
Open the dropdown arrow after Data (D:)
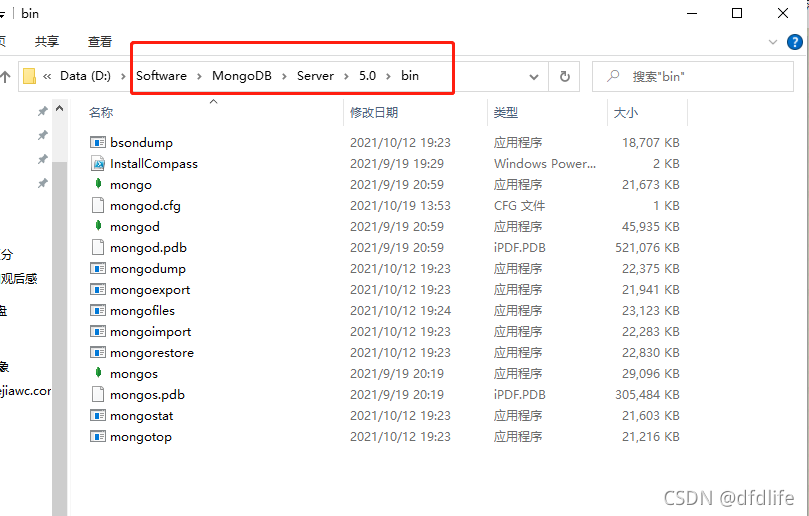point(123,76)
